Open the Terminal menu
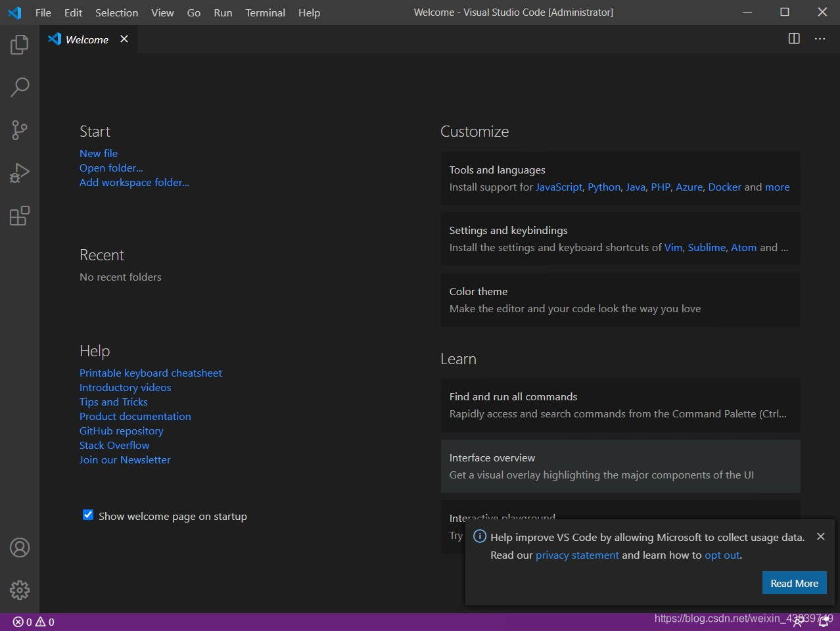Viewport: 840px width, 631px height. 266,12
